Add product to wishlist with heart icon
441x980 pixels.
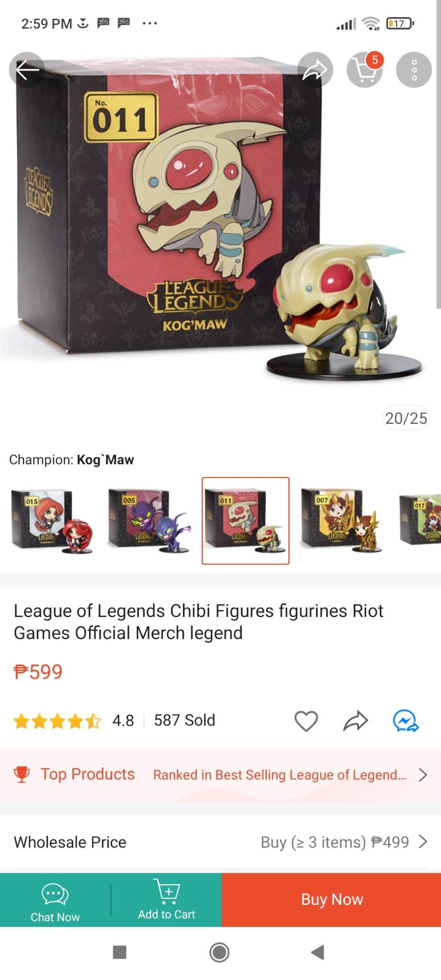coord(306,721)
